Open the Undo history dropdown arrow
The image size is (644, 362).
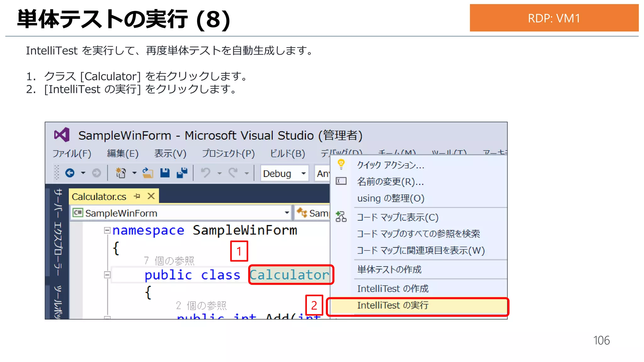pos(219,173)
